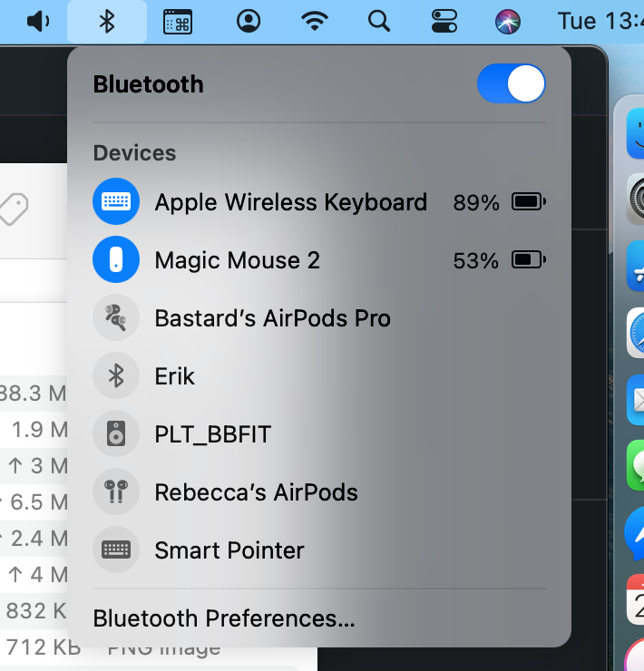Open the user account menu bar icon
Image resolution: width=644 pixels, height=671 pixels.
click(x=249, y=22)
